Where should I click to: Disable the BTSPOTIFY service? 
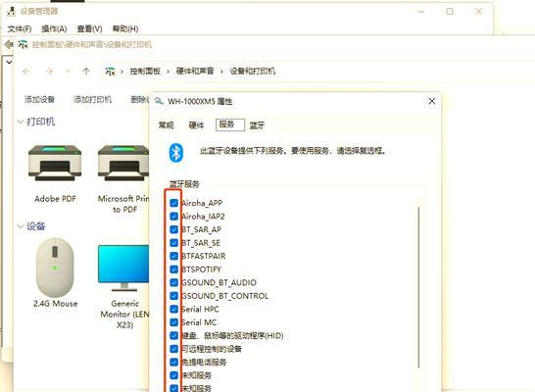coord(174,269)
